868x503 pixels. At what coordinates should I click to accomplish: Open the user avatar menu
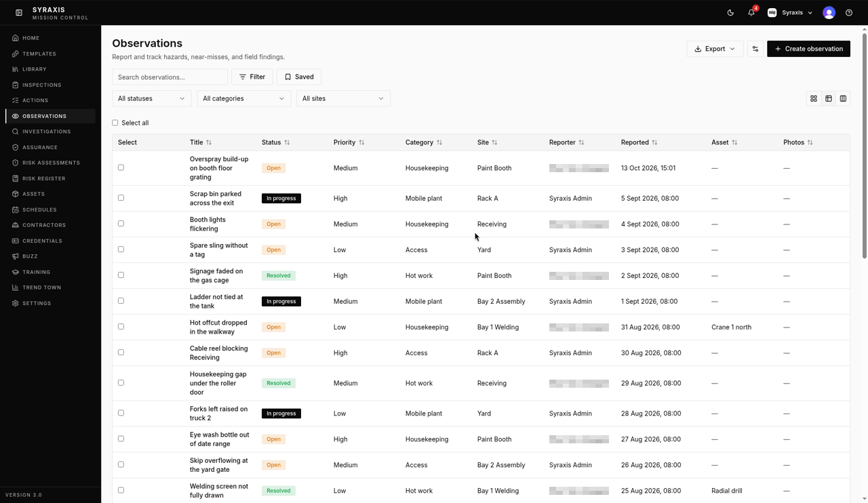829,12
